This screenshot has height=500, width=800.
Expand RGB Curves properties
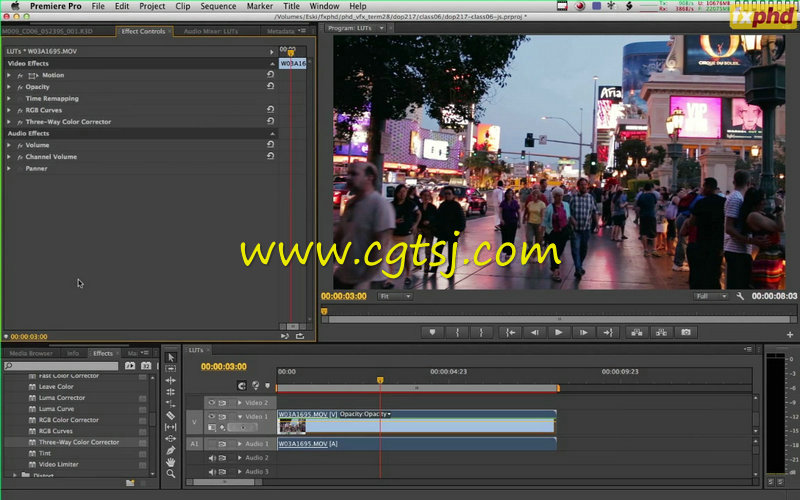pos(9,110)
